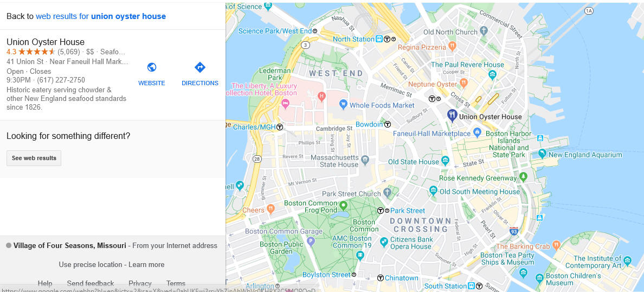644x292 pixels.
Task: Click the Boylston Street station icon
Action: pos(353,274)
